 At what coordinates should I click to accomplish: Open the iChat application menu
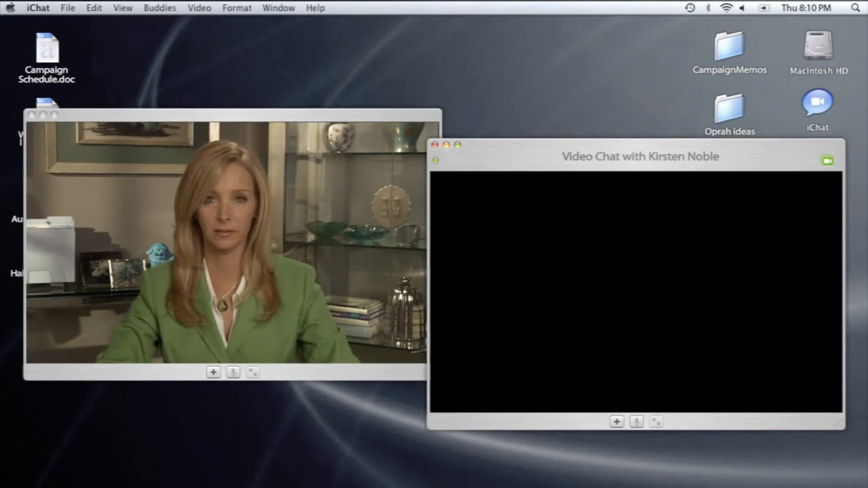click(38, 8)
